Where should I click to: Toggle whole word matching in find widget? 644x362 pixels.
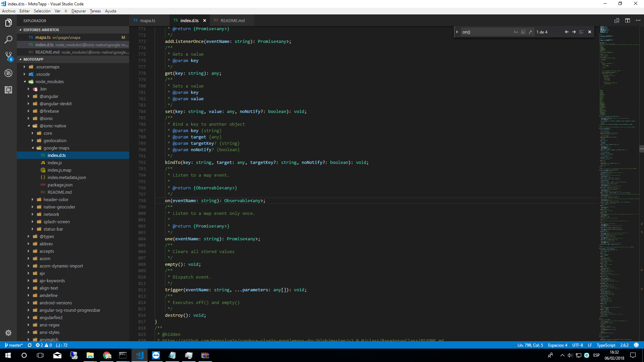[x=523, y=32]
